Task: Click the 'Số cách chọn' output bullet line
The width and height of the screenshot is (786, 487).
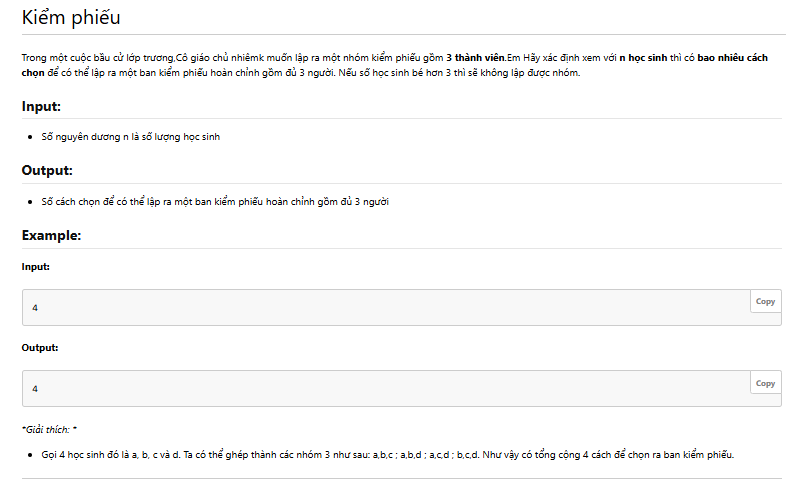Action: click(215, 202)
